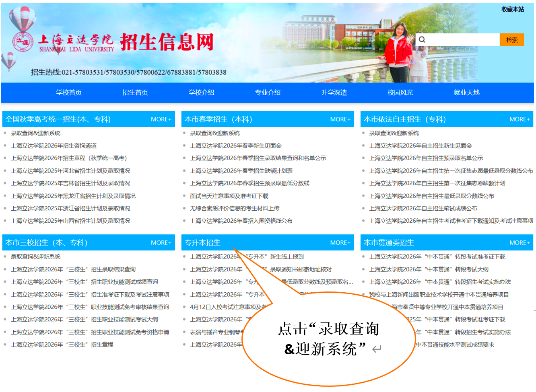The height and width of the screenshot is (392, 536).
Task: Open 2025年山西省招生计划及录取情况
Action: pos(70,221)
